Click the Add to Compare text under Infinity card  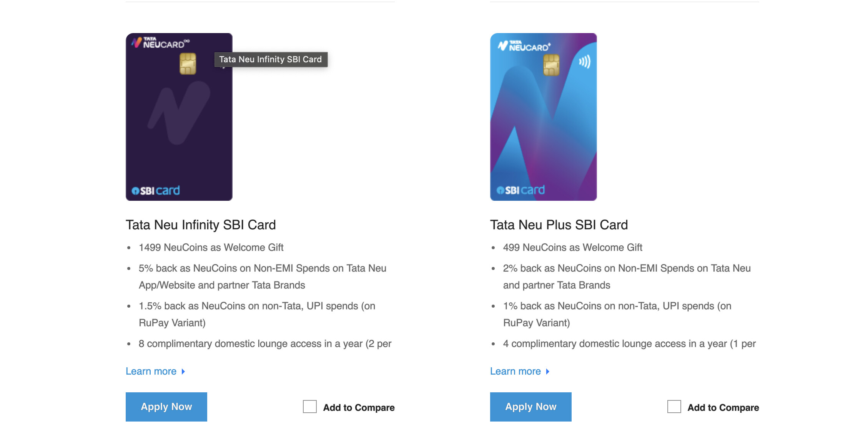(359, 407)
